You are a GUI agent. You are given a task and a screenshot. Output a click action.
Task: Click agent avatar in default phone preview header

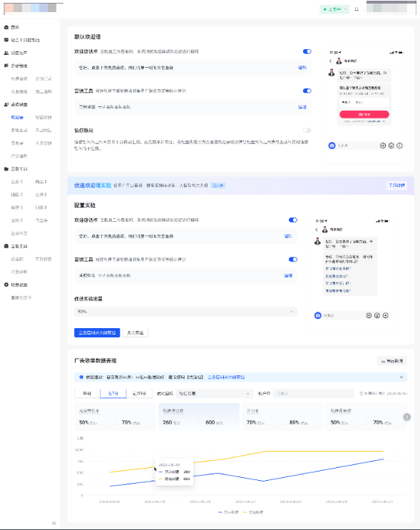coord(339,61)
